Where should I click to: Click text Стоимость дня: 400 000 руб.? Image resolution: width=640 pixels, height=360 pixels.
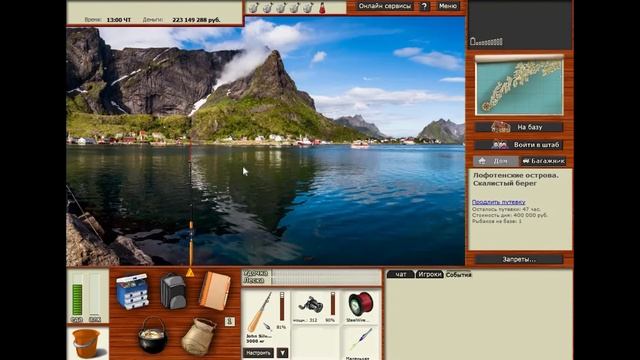tap(510, 215)
